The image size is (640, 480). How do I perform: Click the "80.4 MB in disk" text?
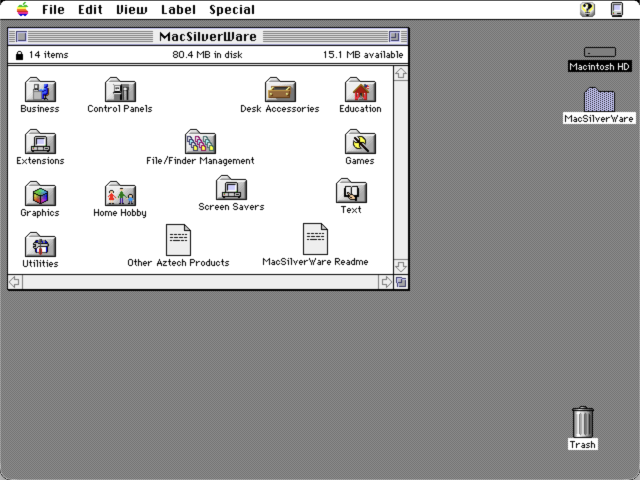pyautogui.click(x=207, y=55)
